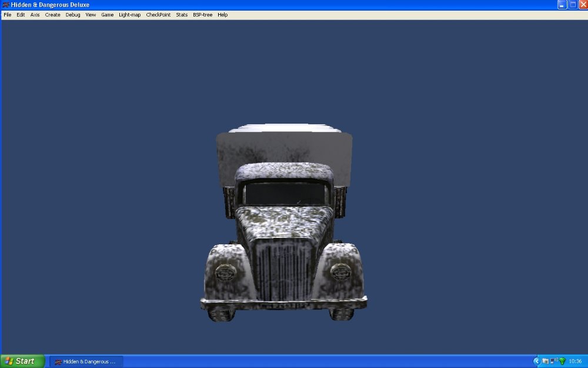Open the View menu
Viewport: 588px width, 368px height.
coord(91,15)
